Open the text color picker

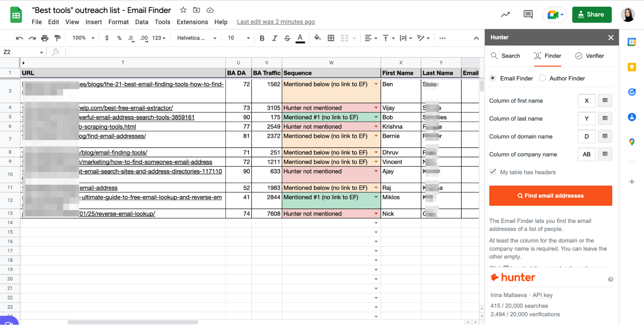(300, 38)
